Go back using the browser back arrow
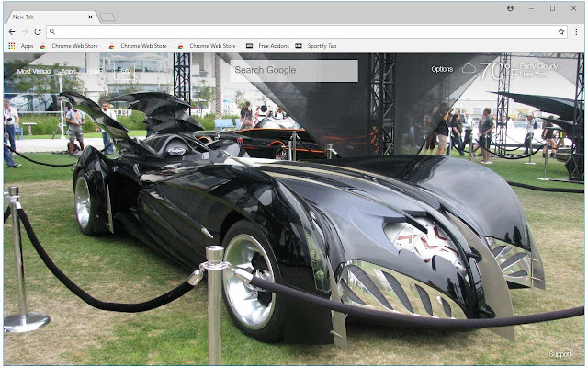This screenshot has width=588, height=368. pos(12,32)
